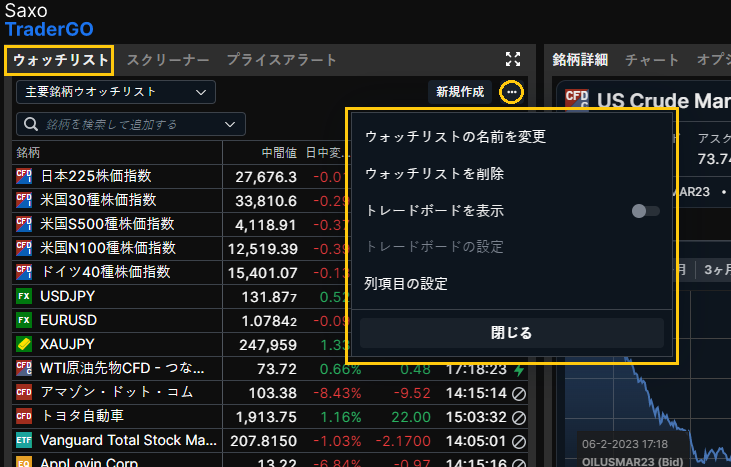Open the three-dot watchlist options menu
731x467 pixels.
pyautogui.click(x=511, y=92)
